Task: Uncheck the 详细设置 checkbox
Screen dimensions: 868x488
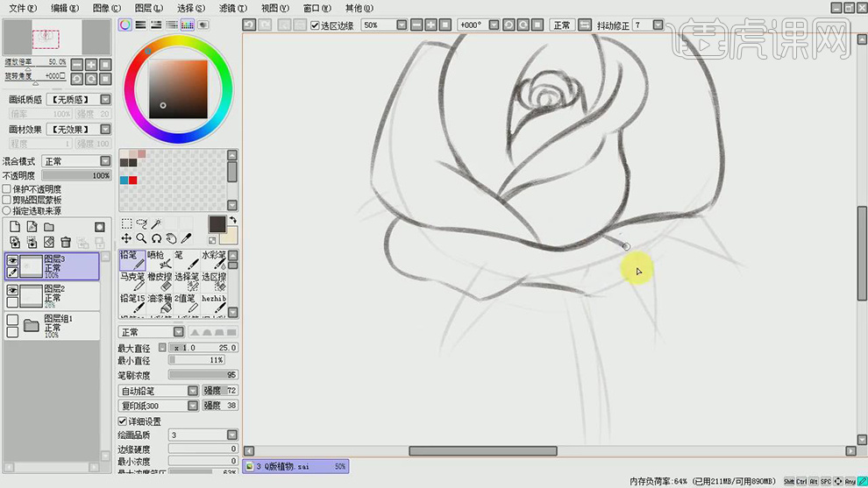Action: (x=123, y=421)
